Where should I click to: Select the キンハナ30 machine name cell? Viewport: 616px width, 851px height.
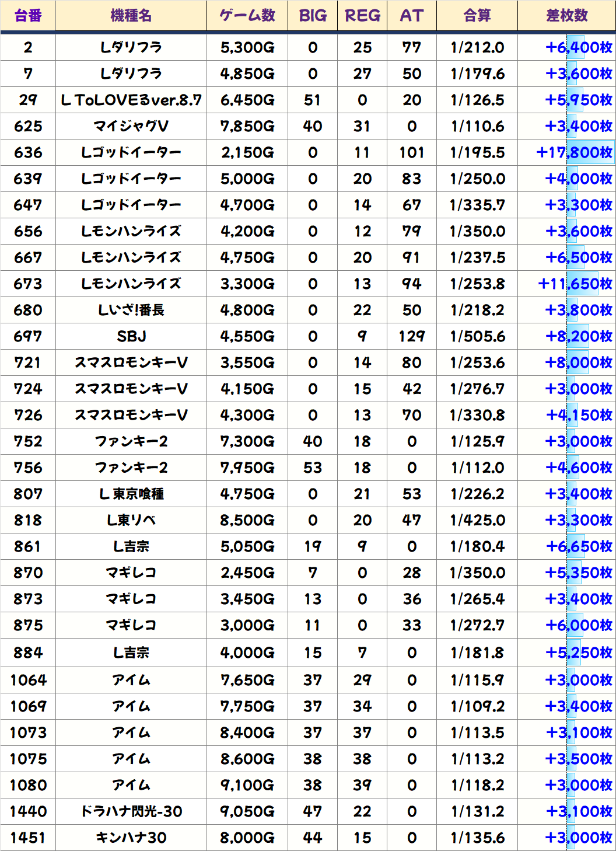[131, 838]
